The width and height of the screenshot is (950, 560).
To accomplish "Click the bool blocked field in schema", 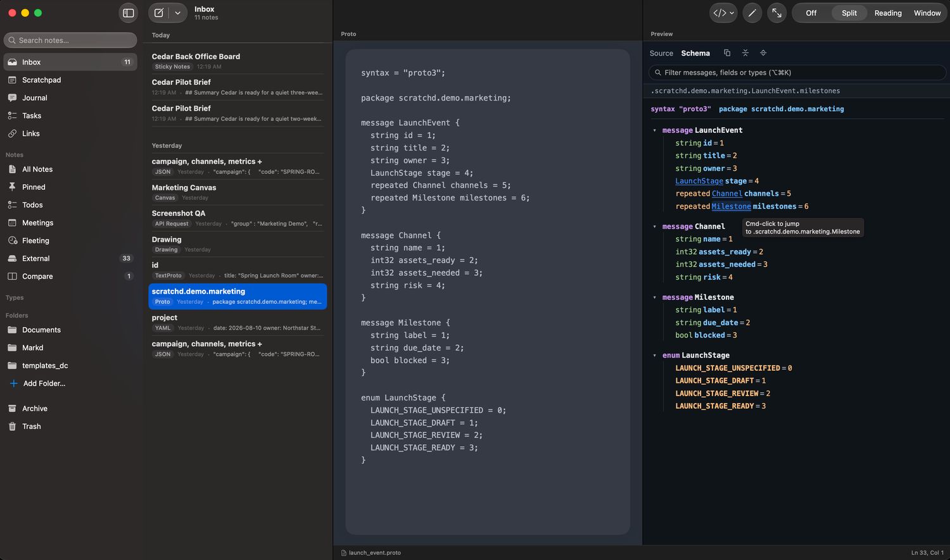I will point(706,335).
